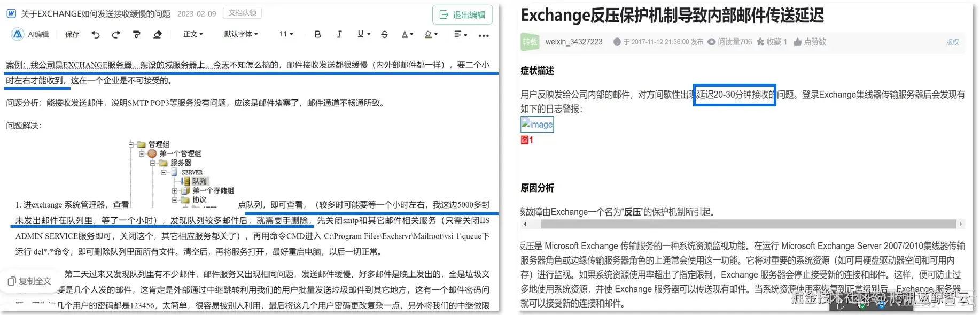980x315 pixels.
Task: Open the font size 11 dropdown
Action: pyautogui.click(x=286, y=34)
